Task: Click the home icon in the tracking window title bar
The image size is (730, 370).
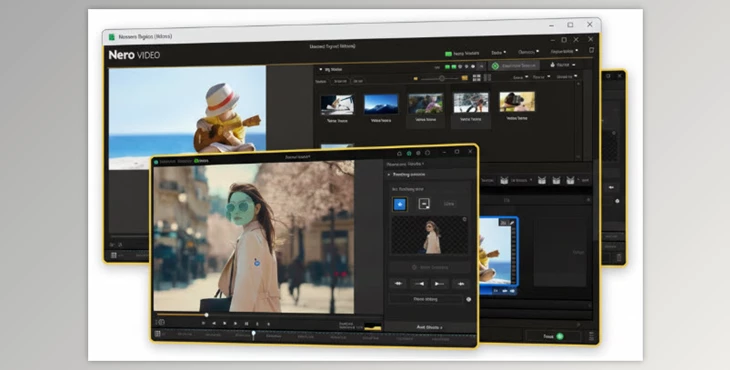Action: (x=399, y=153)
